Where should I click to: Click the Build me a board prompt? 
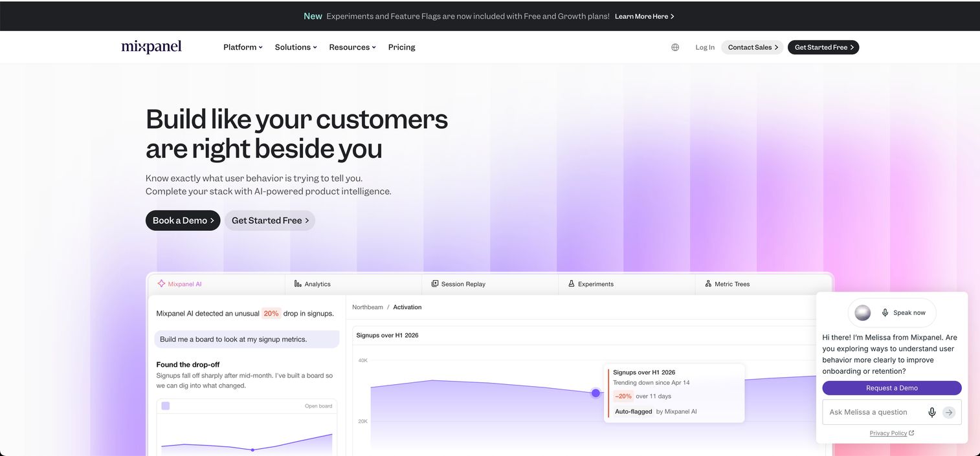247,339
